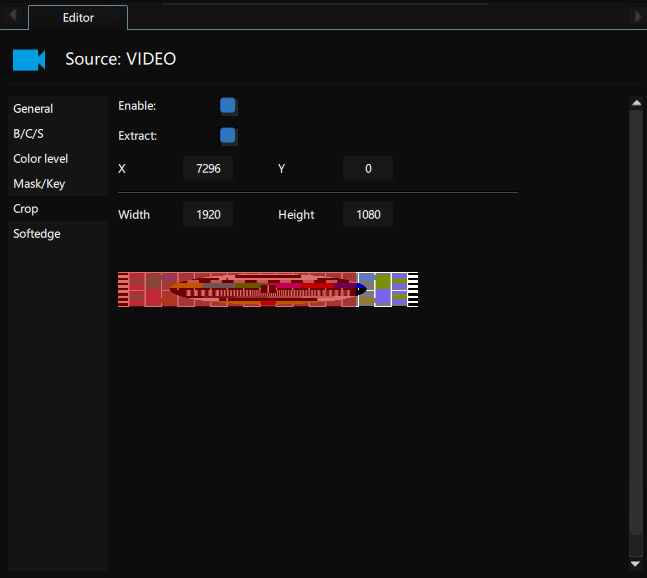Open the General section
The image size is (647, 578).
coord(58,109)
